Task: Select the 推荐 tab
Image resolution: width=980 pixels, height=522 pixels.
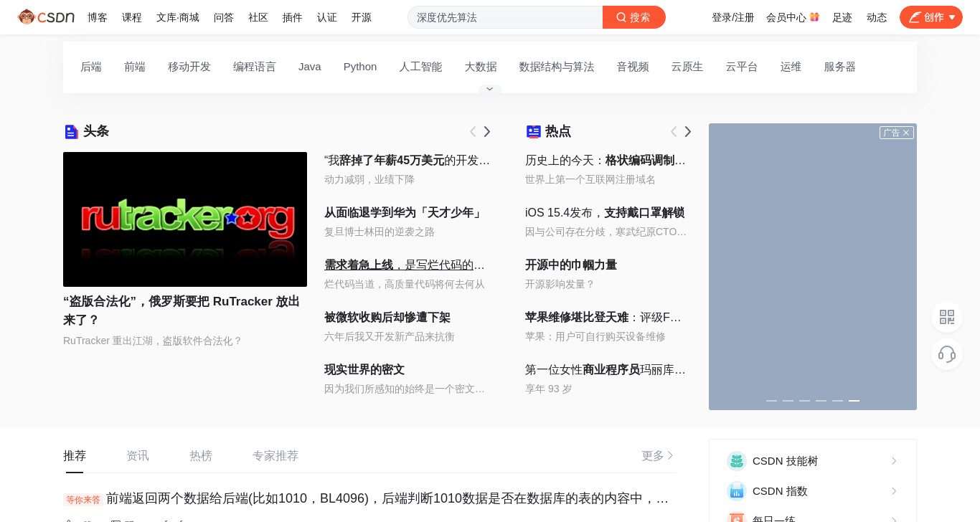Action: click(x=75, y=455)
